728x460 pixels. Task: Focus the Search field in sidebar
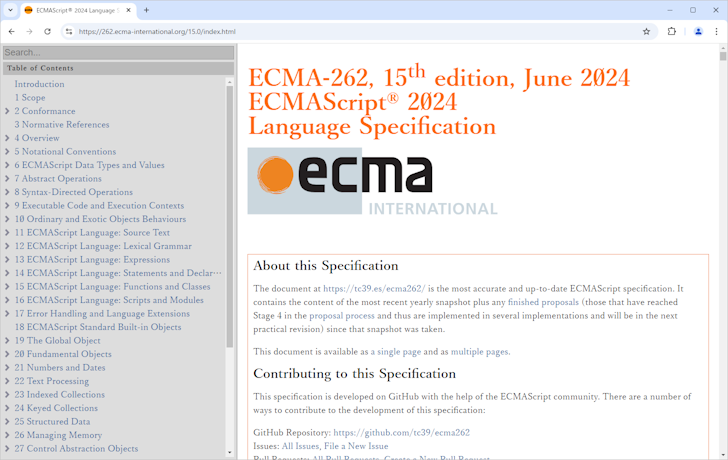[x=118, y=52]
